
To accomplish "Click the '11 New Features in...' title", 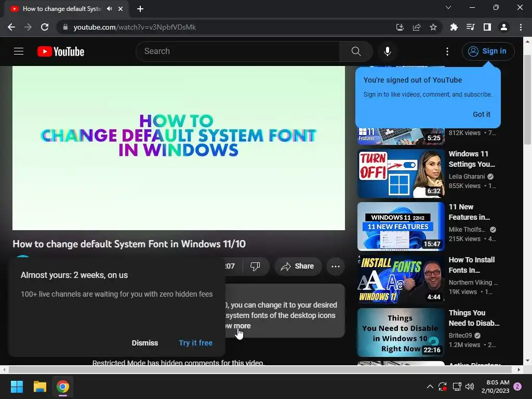I will coord(470,212).
